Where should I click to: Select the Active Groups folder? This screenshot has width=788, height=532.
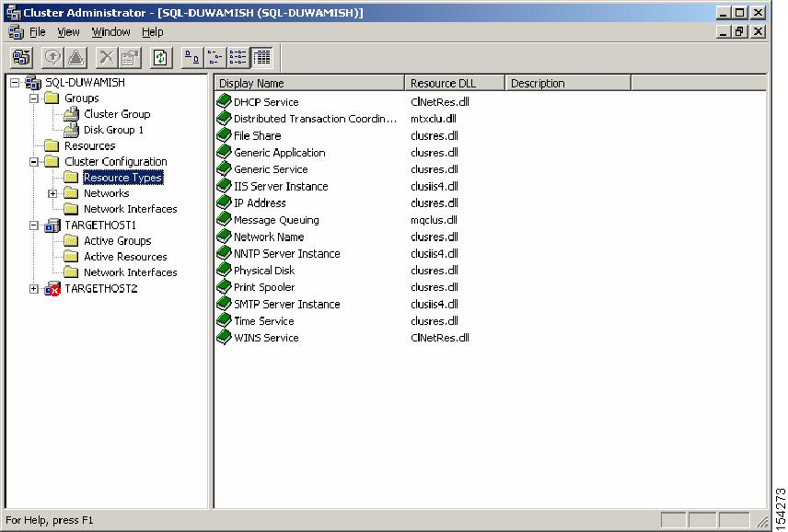pyautogui.click(x=117, y=241)
